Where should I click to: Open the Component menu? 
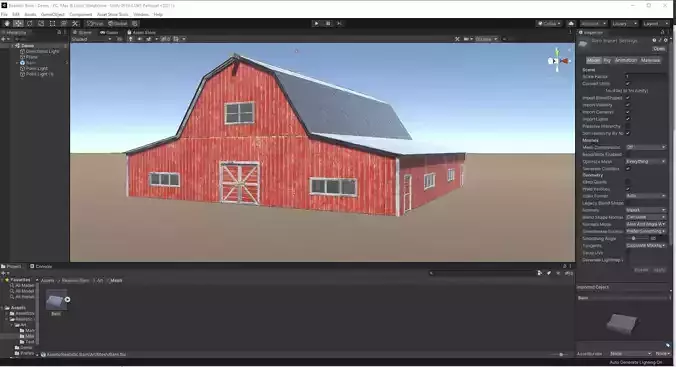tap(81, 14)
